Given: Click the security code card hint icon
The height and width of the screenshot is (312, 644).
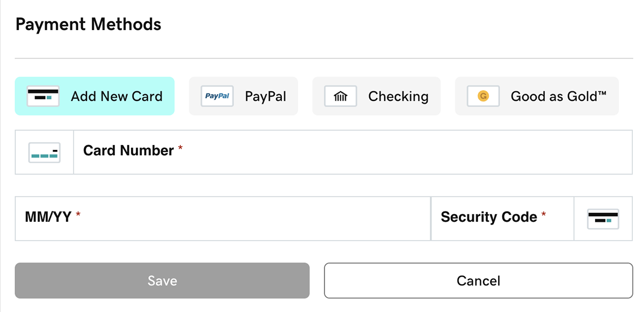Looking at the screenshot, I should [x=603, y=219].
